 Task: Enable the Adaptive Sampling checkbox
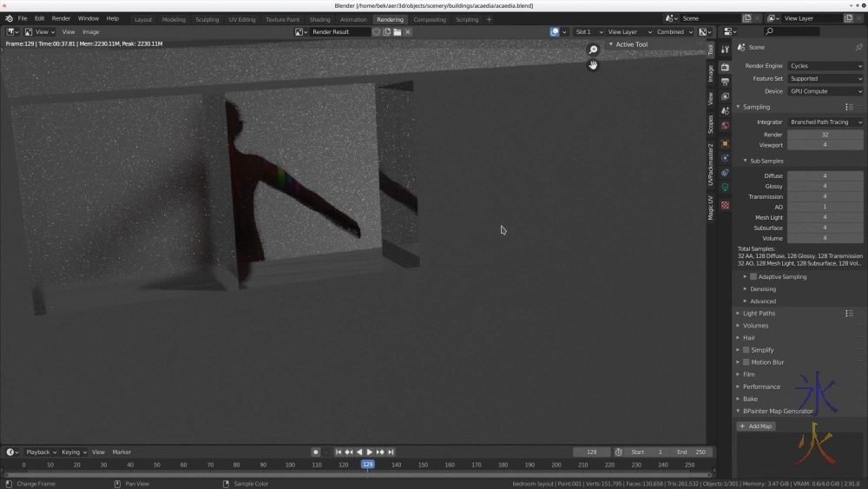(x=753, y=277)
